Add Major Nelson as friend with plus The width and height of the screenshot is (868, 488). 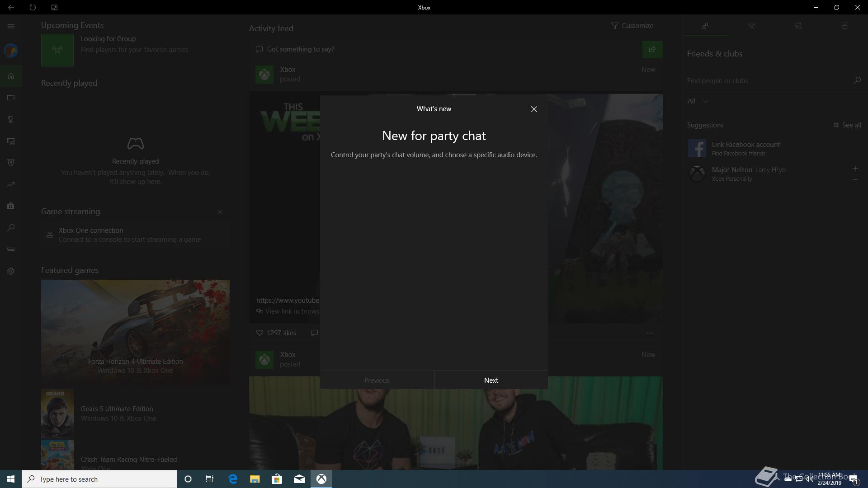click(855, 169)
